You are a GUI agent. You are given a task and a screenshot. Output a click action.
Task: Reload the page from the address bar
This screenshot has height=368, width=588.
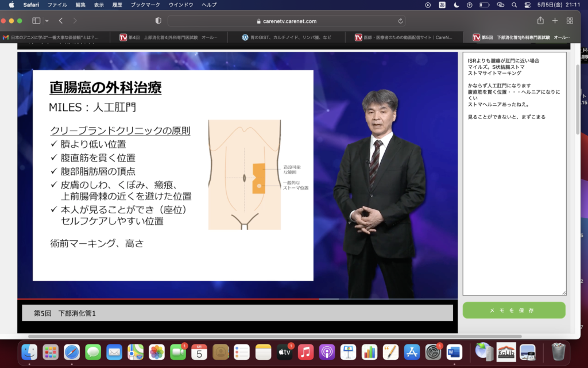tap(400, 21)
